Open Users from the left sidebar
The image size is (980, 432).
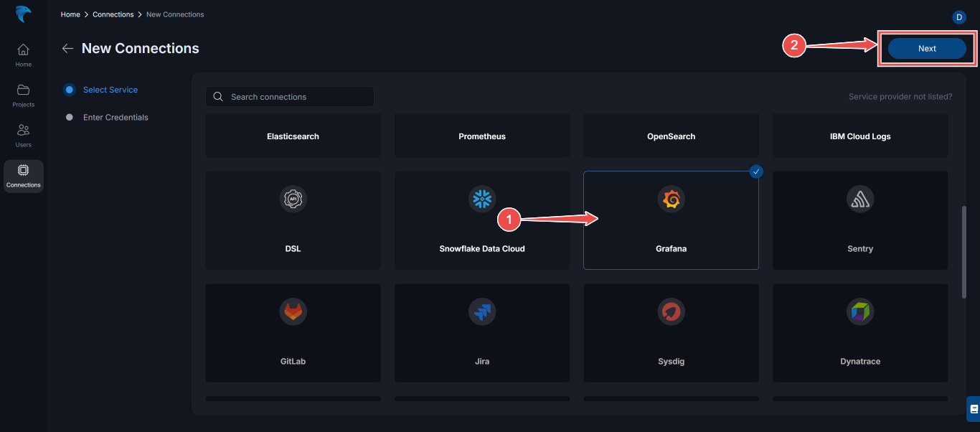pyautogui.click(x=23, y=135)
